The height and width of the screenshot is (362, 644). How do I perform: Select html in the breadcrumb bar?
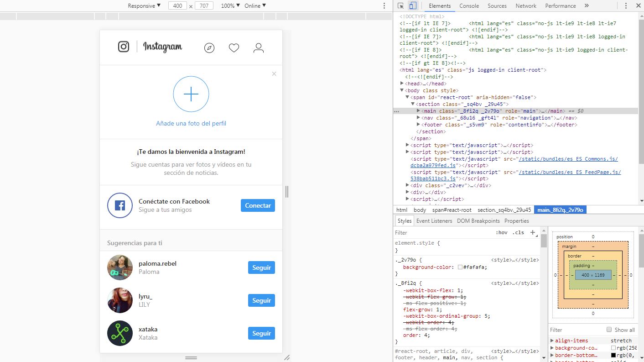click(402, 210)
